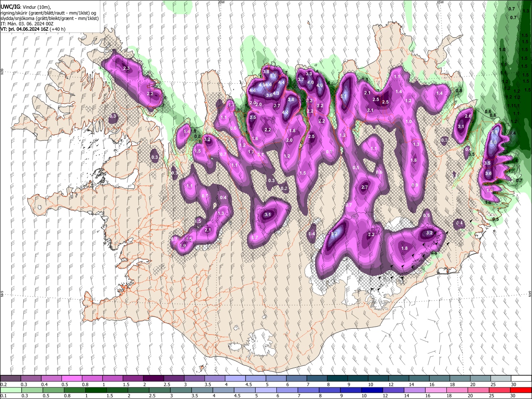This screenshot has height=399, width=532.
Task: Click the magenta 1.5 swatch in snow legend
Action: (x=133, y=379)
